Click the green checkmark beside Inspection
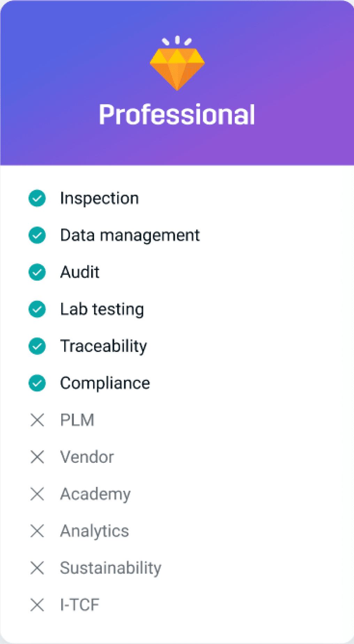The image size is (354, 644). (37, 198)
